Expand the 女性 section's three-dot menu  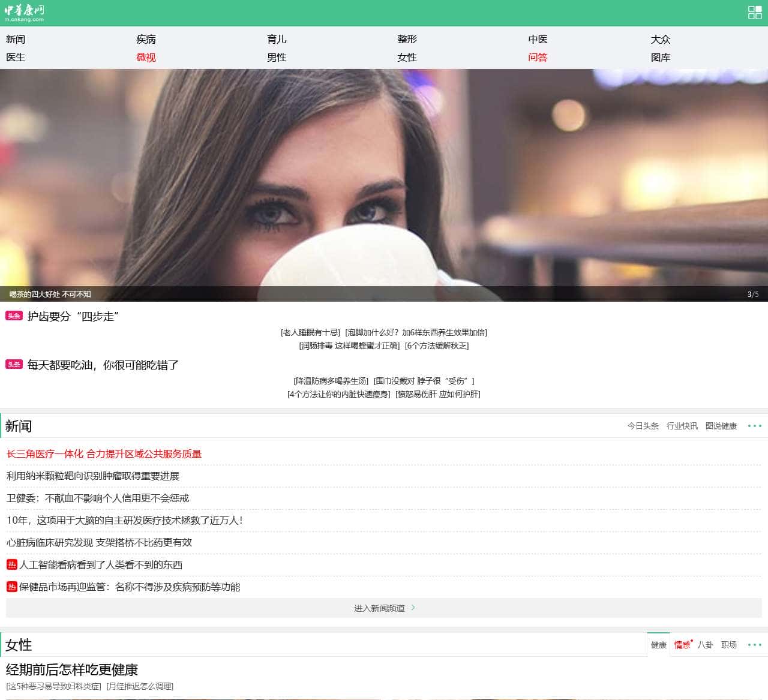click(x=754, y=645)
